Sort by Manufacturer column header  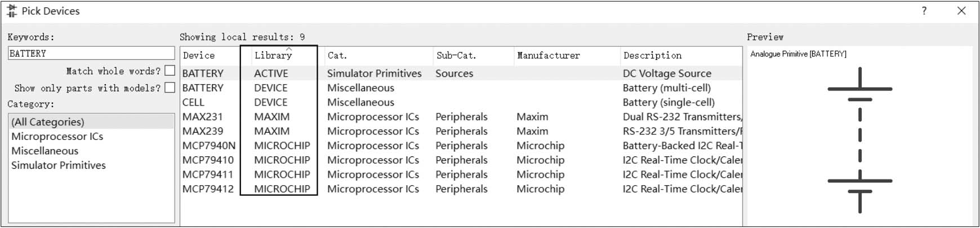548,55
